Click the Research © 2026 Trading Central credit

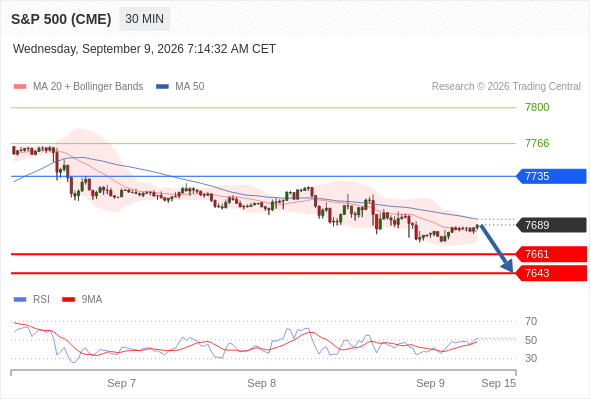tap(506, 87)
